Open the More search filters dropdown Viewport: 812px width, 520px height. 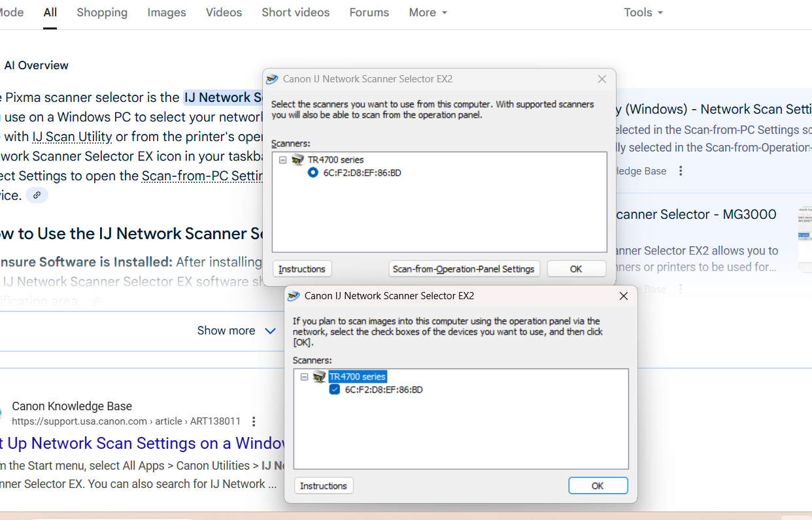point(428,12)
